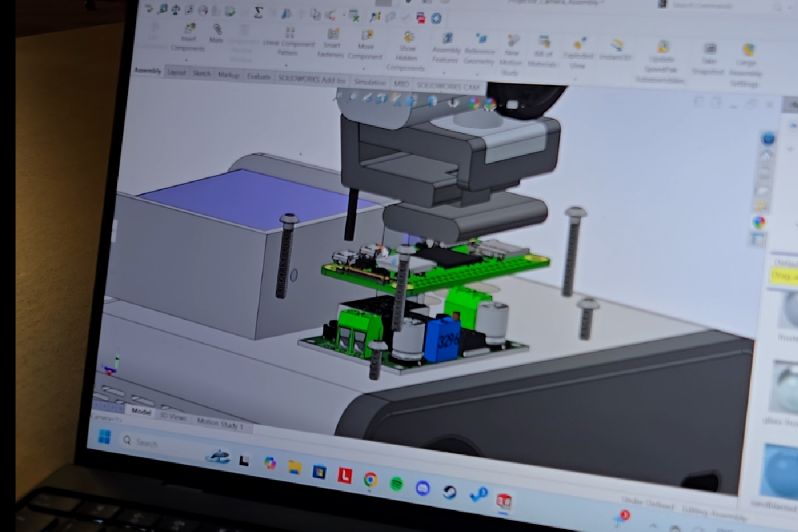Screen dimensions: 798x532
Task: Click the Smart Fasteners icon
Action: [x=333, y=35]
